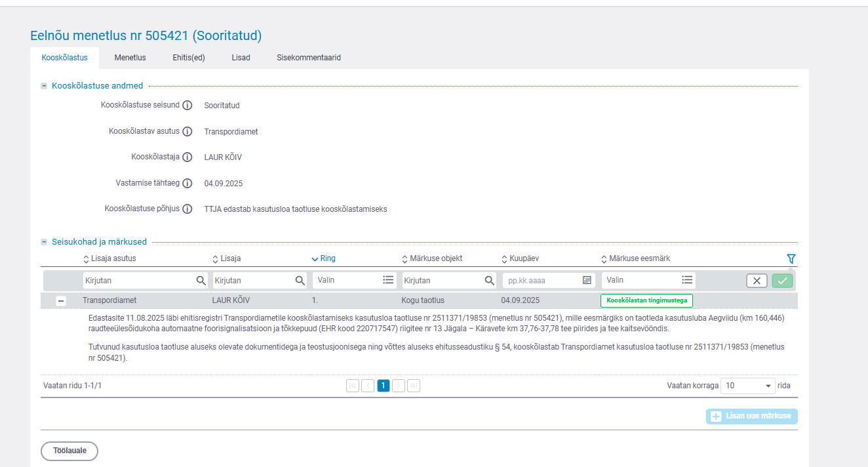Click info icon next to Kooskõlastuse põhjus
The image size is (868, 467).
click(187, 209)
